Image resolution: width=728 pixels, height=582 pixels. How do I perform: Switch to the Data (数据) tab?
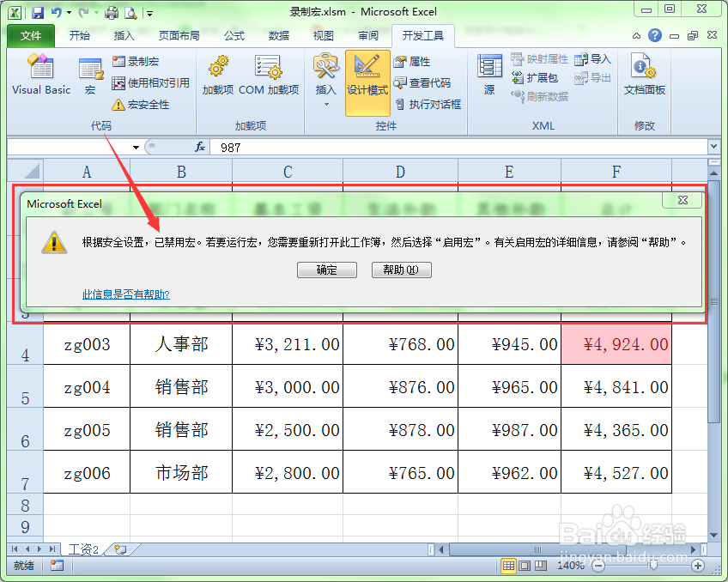pos(278,36)
